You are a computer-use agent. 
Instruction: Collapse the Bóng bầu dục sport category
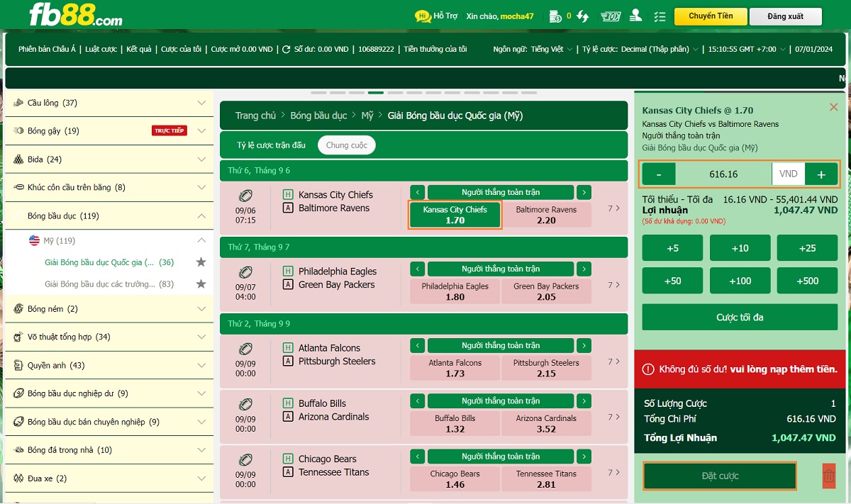[201, 216]
